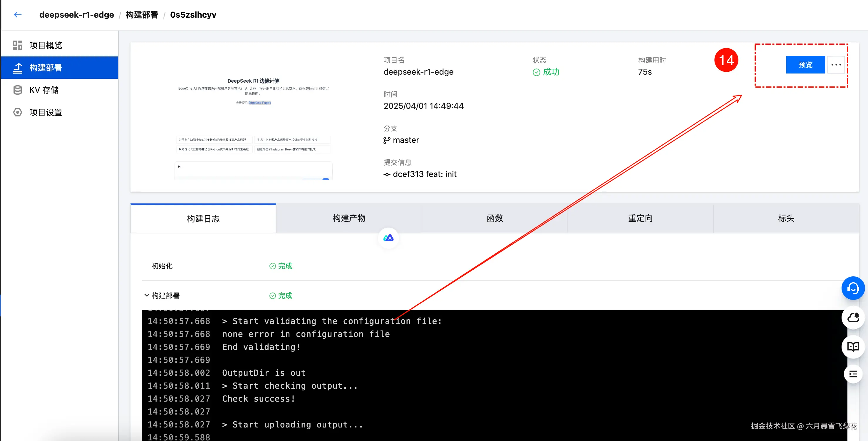Open 项目概览 in the sidebar
This screenshot has height=441, width=868.
coord(46,45)
